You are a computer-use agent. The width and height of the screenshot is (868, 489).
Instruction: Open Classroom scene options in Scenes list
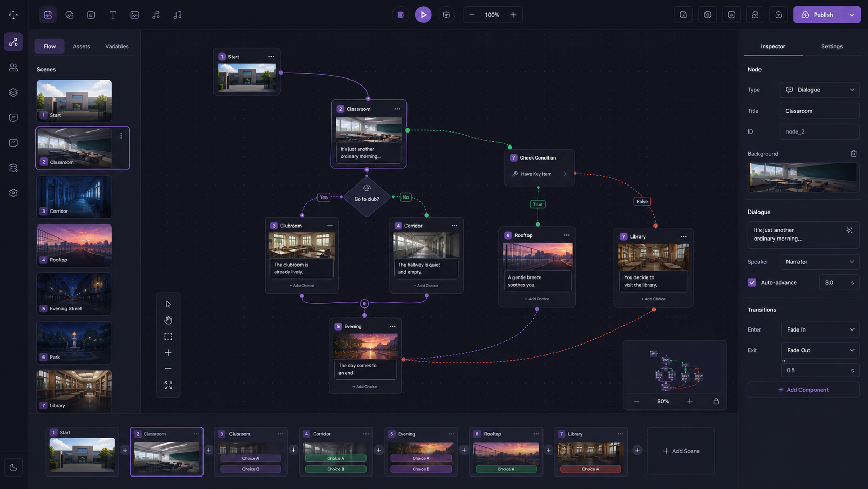(x=121, y=136)
